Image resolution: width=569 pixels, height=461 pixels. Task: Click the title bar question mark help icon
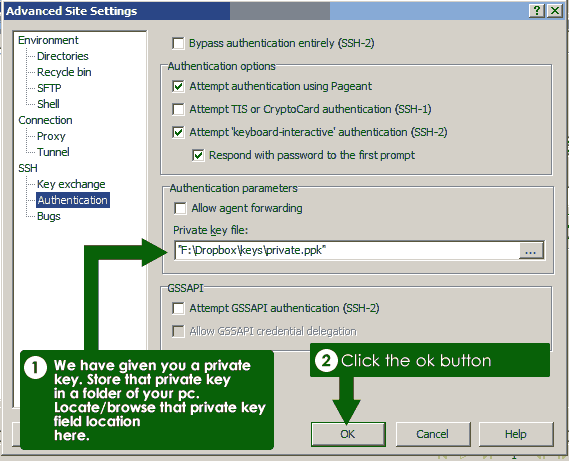coord(537,11)
